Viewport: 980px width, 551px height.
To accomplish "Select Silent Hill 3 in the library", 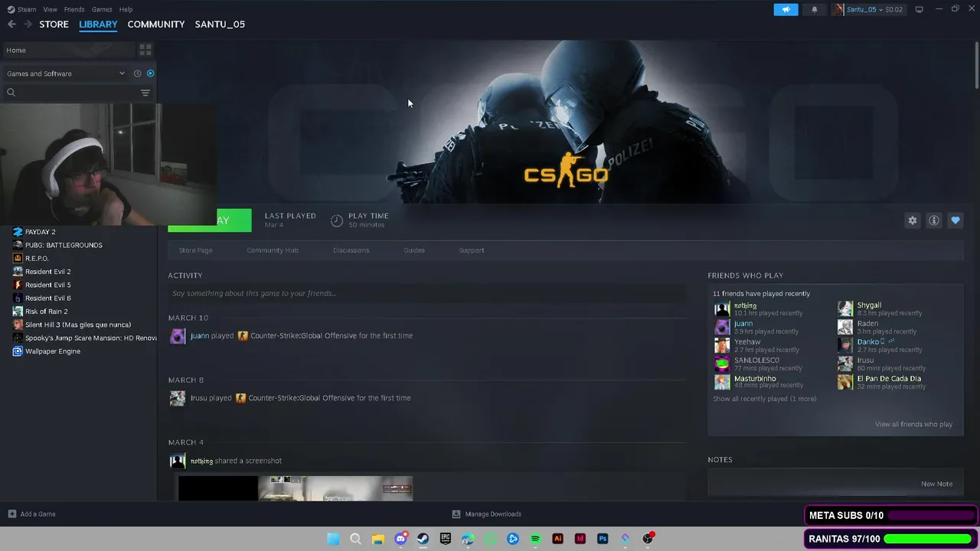I will tap(77, 324).
